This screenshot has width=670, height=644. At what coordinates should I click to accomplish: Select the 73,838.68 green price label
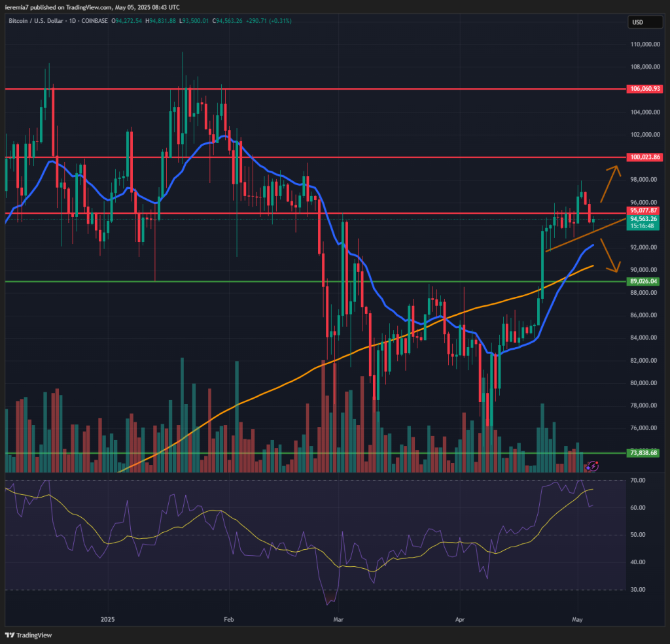(x=643, y=452)
